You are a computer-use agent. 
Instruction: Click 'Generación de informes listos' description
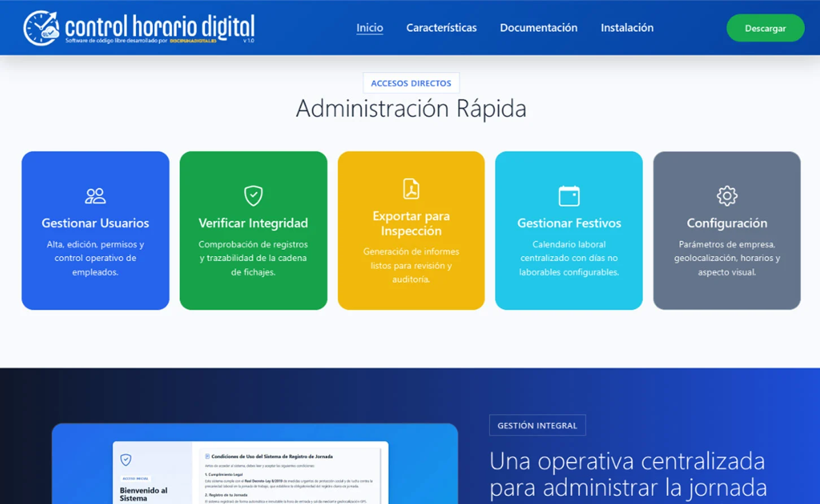click(411, 265)
